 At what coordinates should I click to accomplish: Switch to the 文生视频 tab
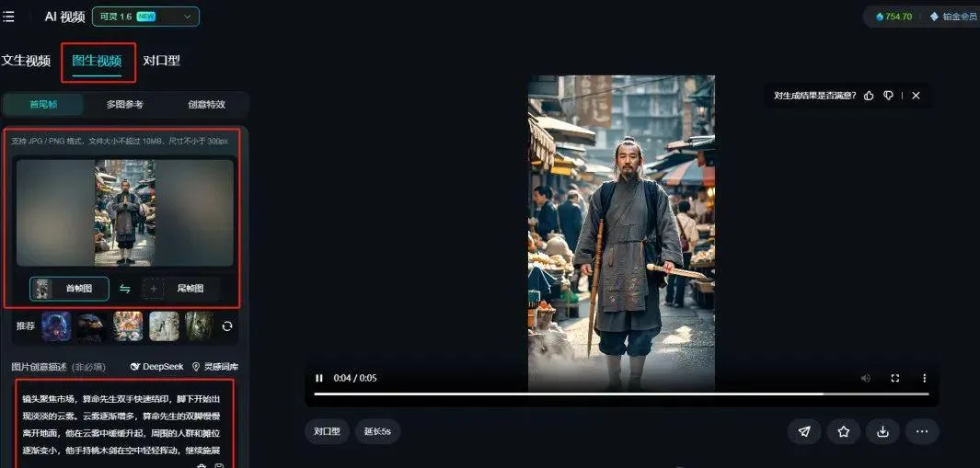coord(26,61)
